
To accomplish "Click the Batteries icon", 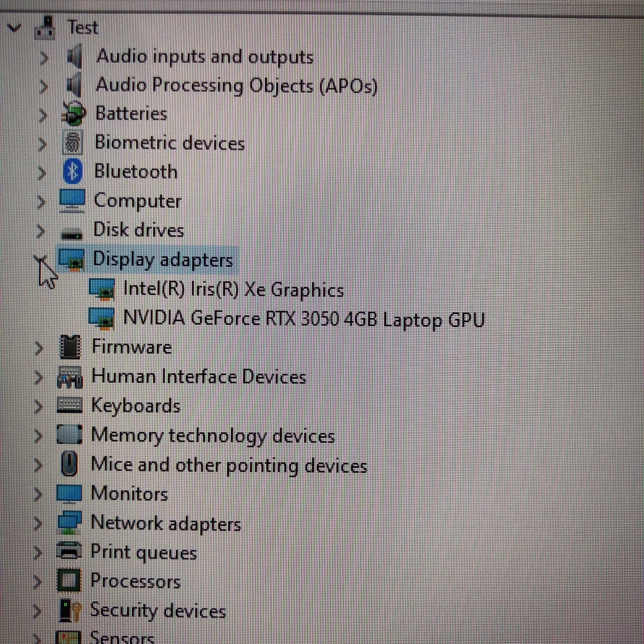I will (74, 114).
